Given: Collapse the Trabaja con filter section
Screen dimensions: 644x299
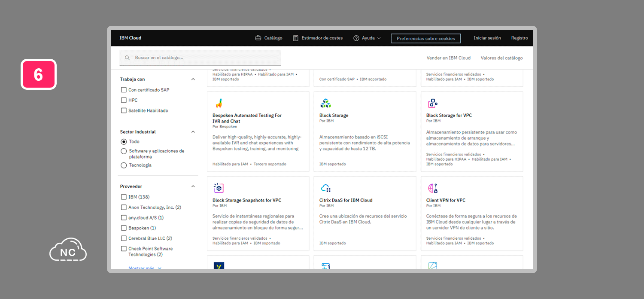Looking at the screenshot, I should (193, 79).
